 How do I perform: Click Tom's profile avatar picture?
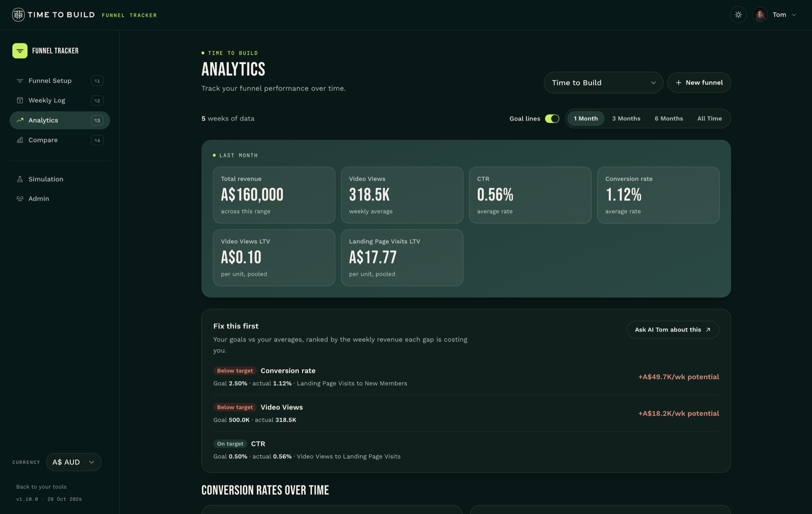[760, 15]
